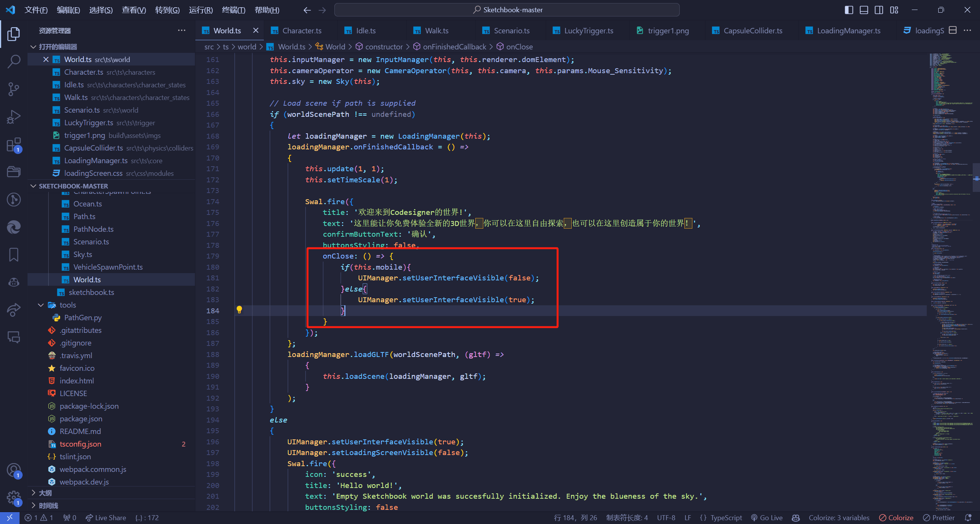Viewport: 980px width, 524px height.
Task: Open Live Share view in activity bar
Action: (x=14, y=309)
